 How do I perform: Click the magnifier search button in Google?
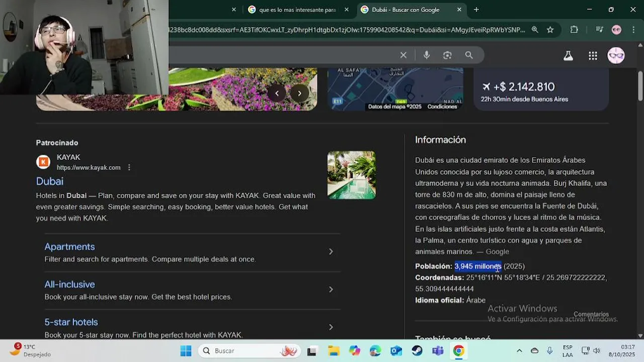point(469,55)
